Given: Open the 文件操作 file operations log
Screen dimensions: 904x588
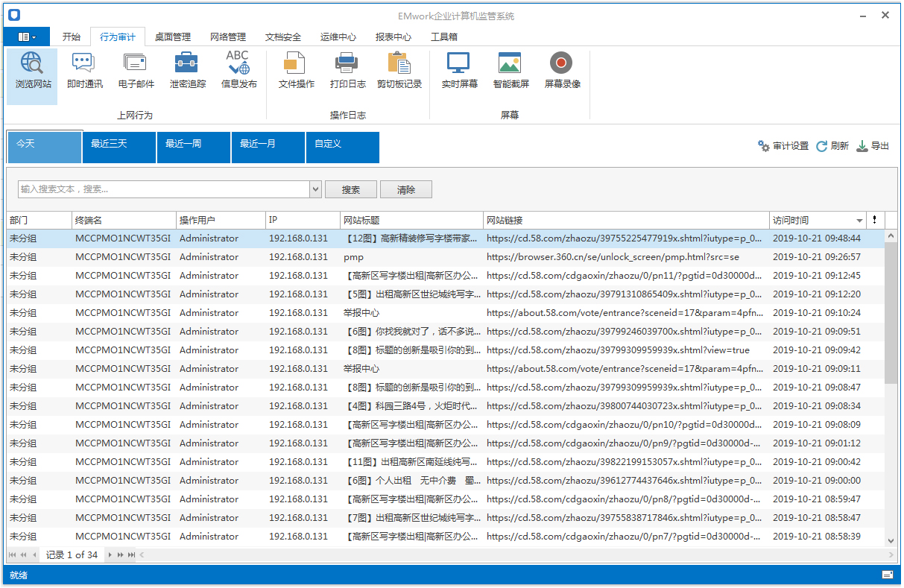Looking at the screenshot, I should click(296, 71).
